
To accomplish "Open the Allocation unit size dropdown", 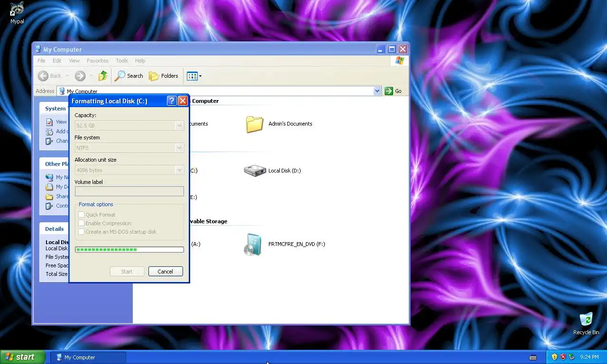I will point(179,170).
